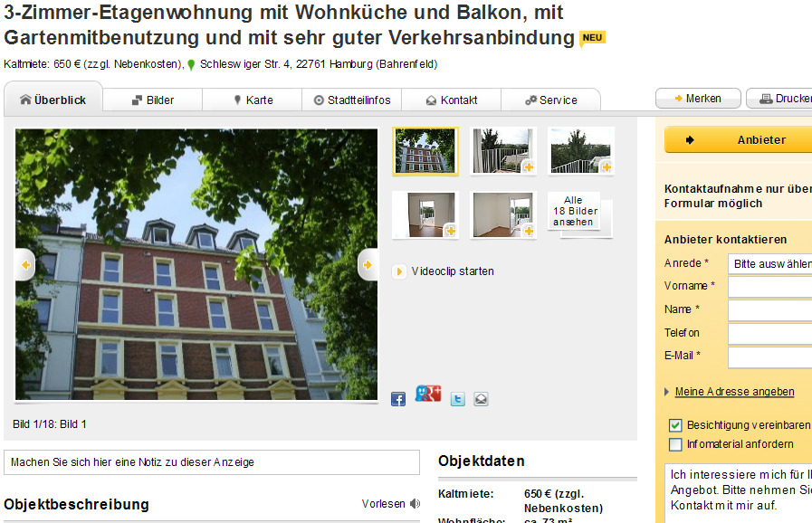Send the listing by email icon
This screenshot has width=812, height=523.
[x=481, y=398]
